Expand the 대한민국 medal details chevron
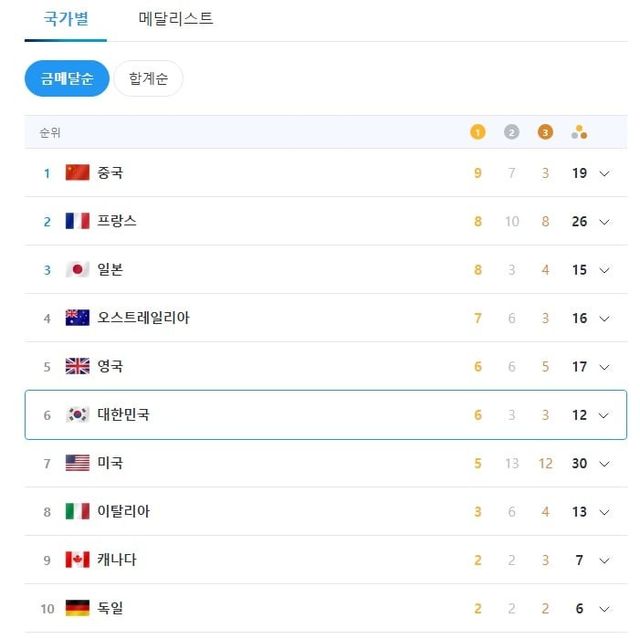640x638 pixels. (604, 415)
